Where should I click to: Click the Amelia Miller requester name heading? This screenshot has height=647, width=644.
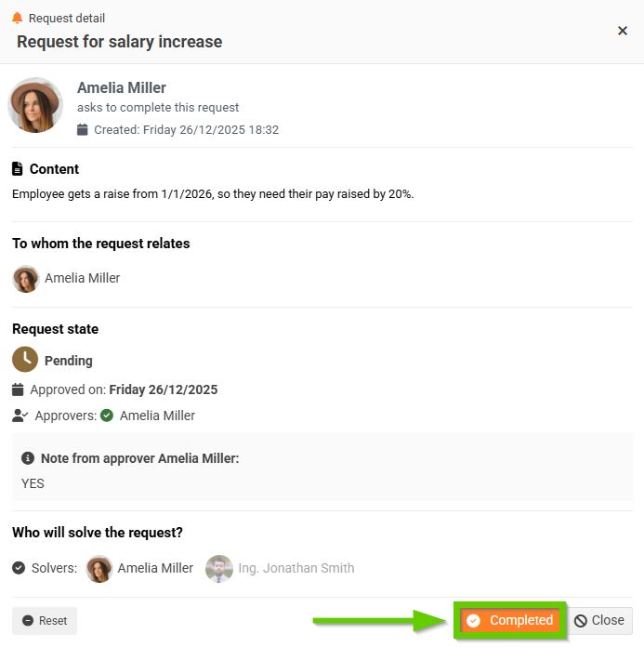122,87
